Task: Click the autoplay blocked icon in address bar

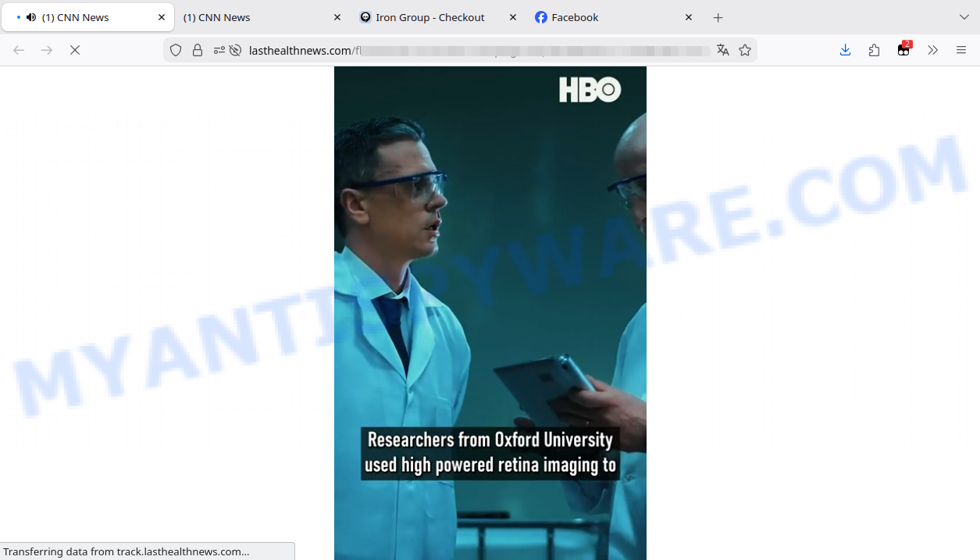Action: [235, 50]
